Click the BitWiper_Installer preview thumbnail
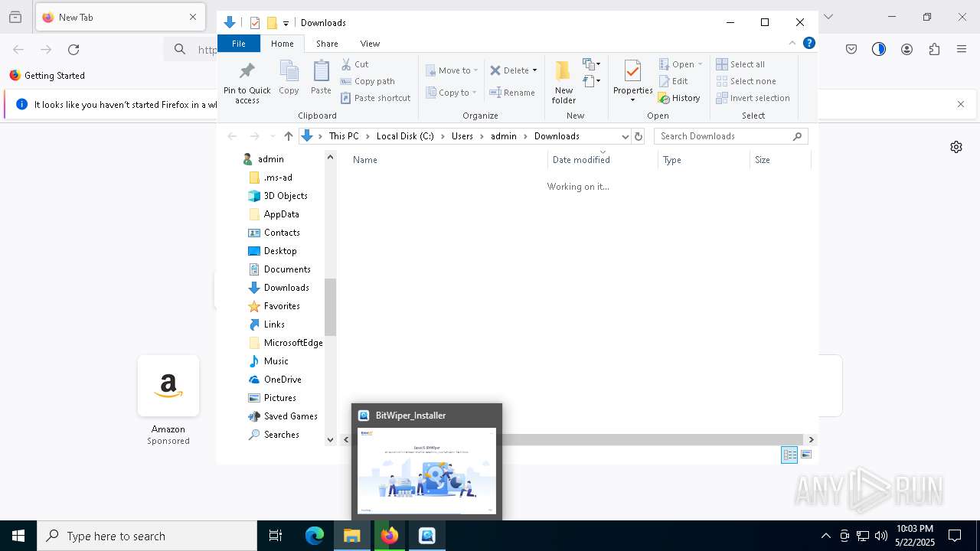The image size is (980, 551). pyautogui.click(x=426, y=471)
